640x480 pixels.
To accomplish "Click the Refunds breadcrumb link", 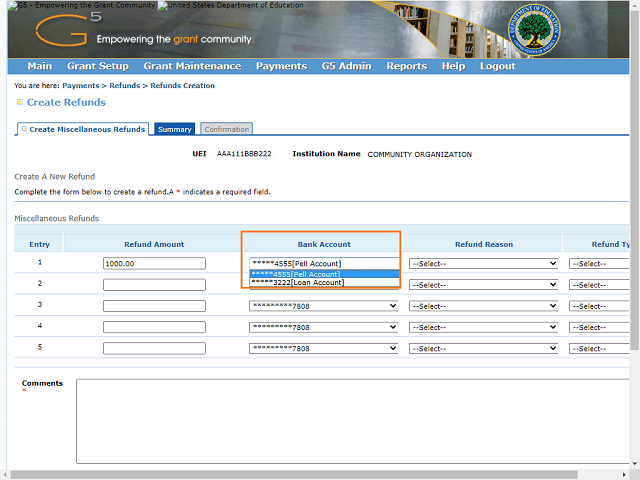I will pyautogui.click(x=125, y=86).
